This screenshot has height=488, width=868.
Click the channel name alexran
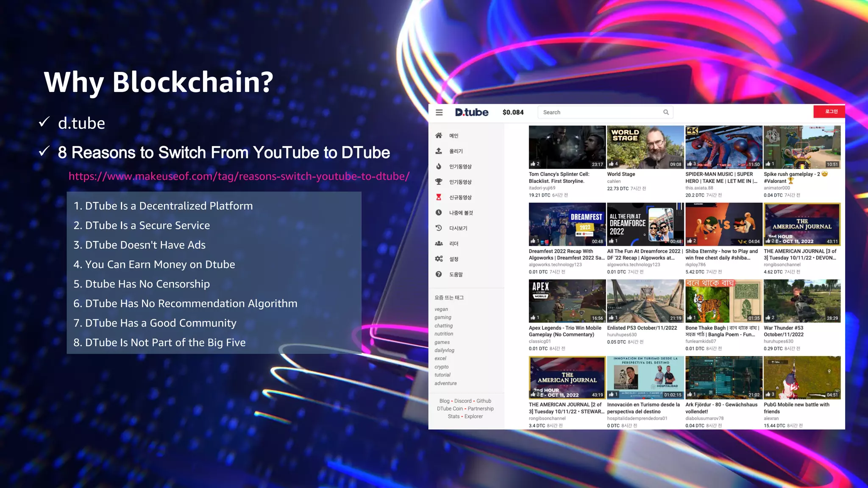(771, 419)
